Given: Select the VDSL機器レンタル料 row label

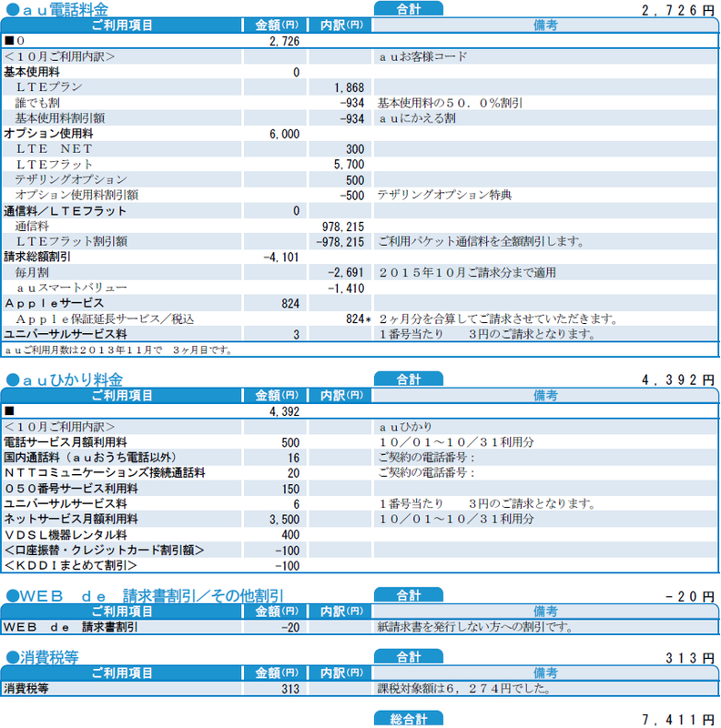Looking at the screenshot, I should click(65, 534).
